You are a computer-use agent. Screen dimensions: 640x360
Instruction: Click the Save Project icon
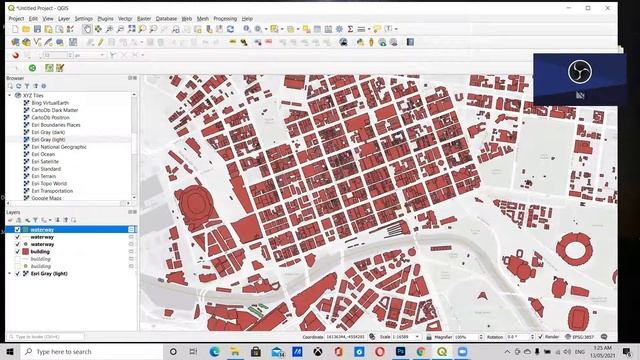(37, 29)
